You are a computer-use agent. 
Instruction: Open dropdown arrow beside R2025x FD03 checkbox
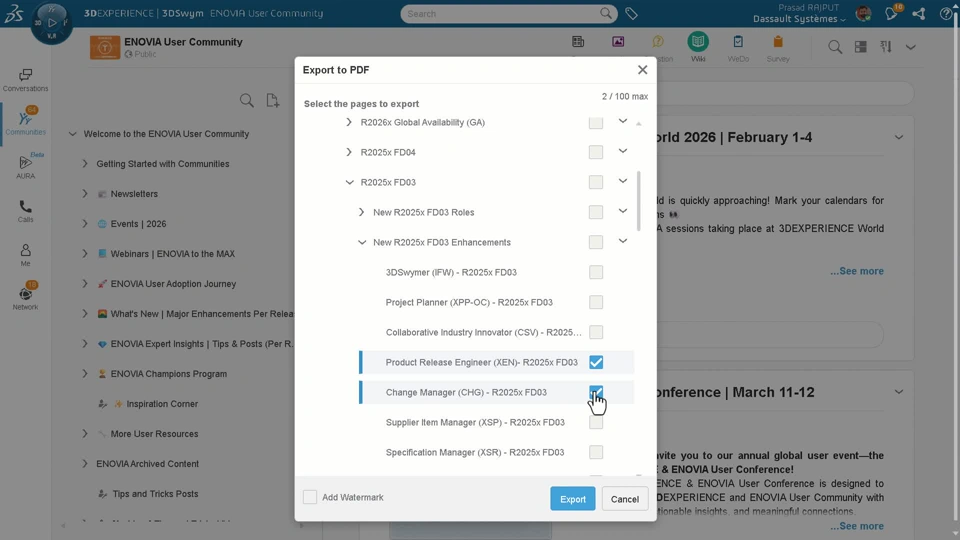tap(623, 181)
